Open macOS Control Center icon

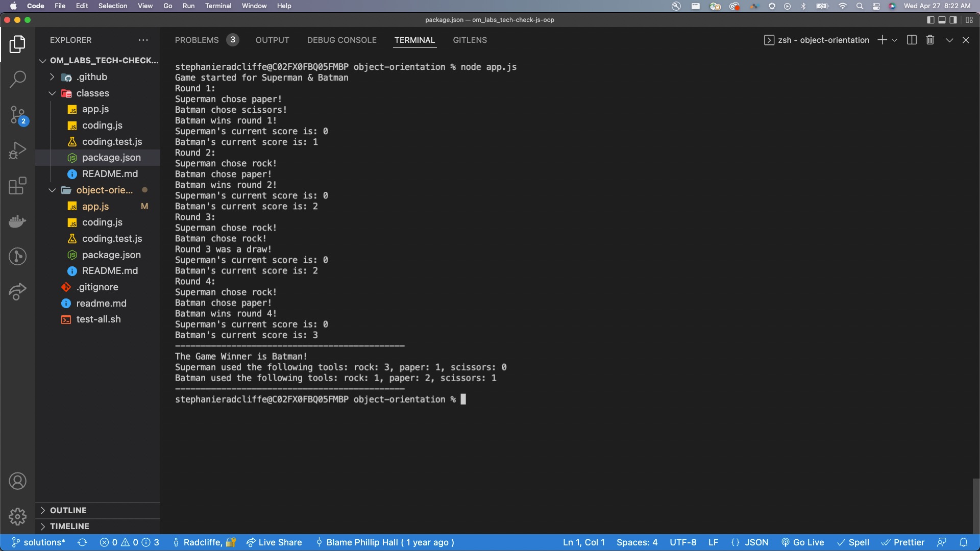(x=876, y=6)
